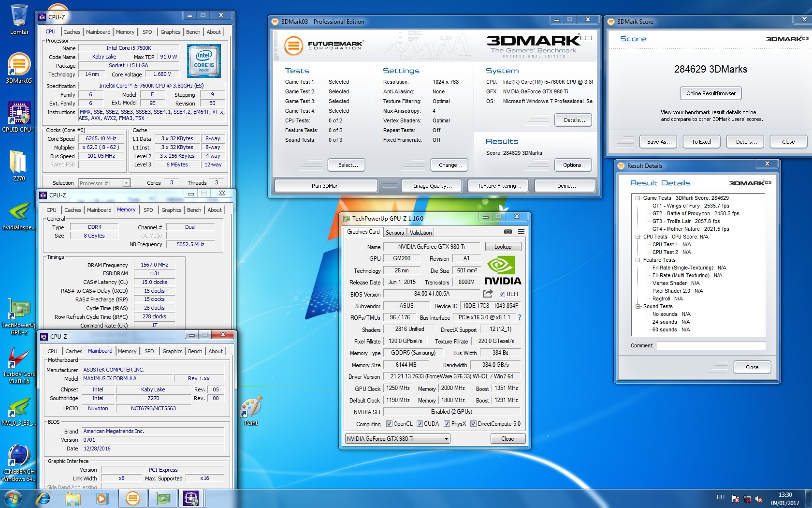Image resolution: width=812 pixels, height=508 pixels.
Task: Toggle the UEFI checkbox in GPU-Z
Action: pyautogui.click(x=502, y=294)
